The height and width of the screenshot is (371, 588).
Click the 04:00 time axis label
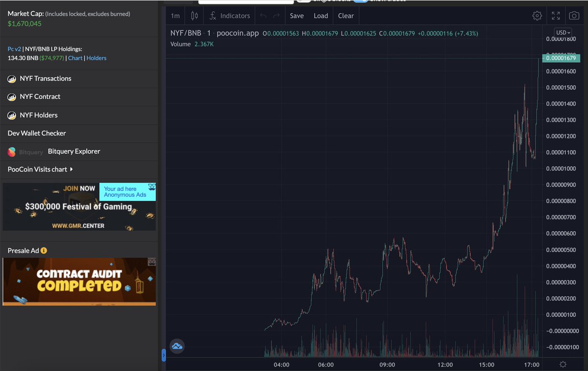pyautogui.click(x=281, y=365)
